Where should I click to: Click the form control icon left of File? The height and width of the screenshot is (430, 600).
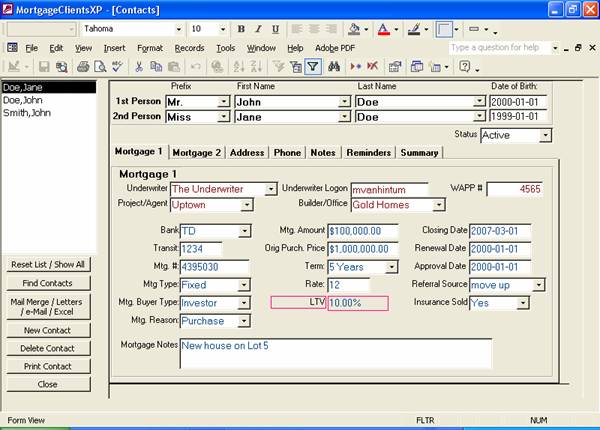(12, 47)
